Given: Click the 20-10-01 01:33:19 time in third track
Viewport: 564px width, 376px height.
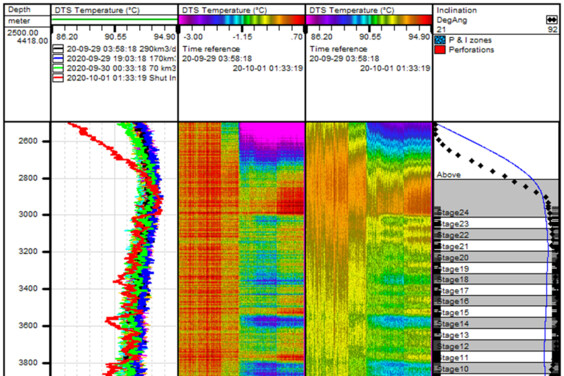Looking at the screenshot, I should pyautogui.click(x=395, y=68).
